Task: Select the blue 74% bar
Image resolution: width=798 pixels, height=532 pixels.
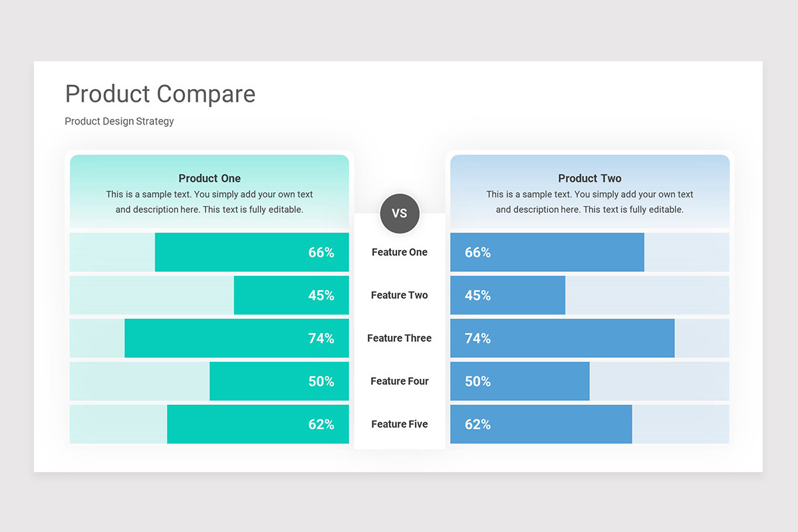Action: pos(563,338)
